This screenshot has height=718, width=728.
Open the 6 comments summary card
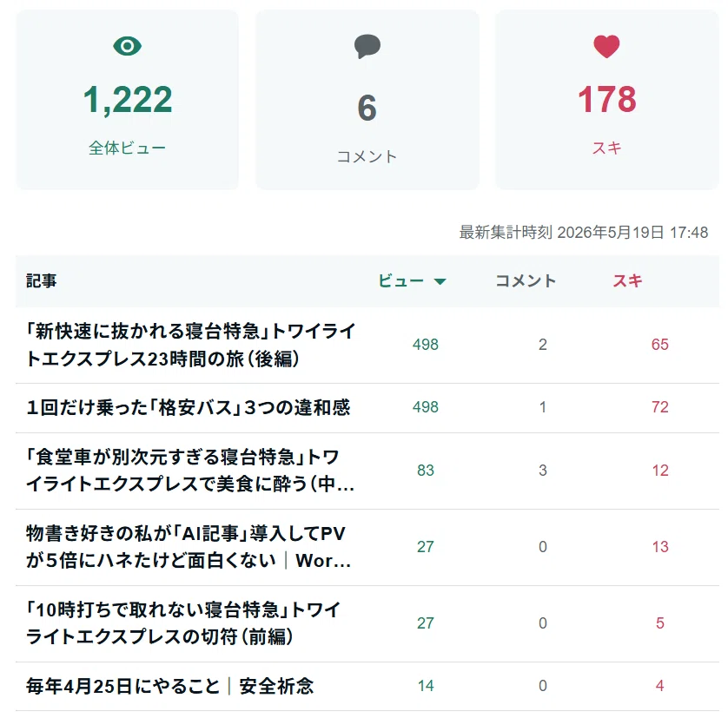pos(367,100)
